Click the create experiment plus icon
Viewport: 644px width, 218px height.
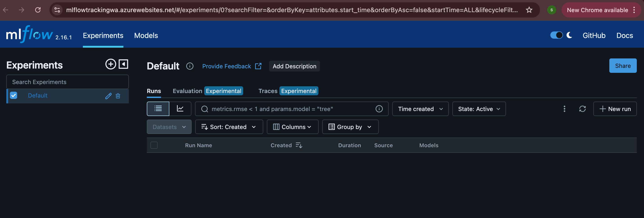click(x=111, y=64)
